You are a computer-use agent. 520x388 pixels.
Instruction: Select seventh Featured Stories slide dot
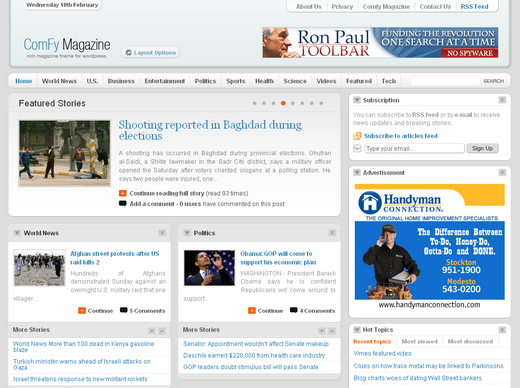[x=312, y=103]
